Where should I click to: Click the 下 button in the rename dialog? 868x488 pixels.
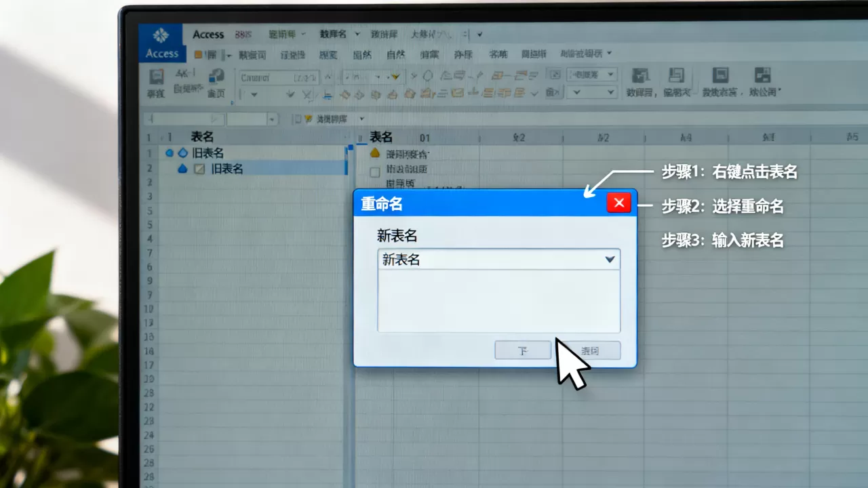point(523,350)
